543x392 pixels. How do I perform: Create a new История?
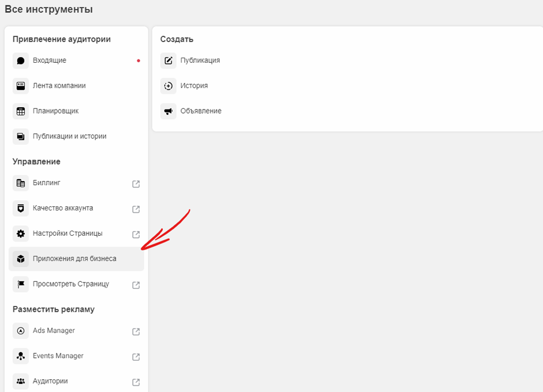click(x=168, y=86)
